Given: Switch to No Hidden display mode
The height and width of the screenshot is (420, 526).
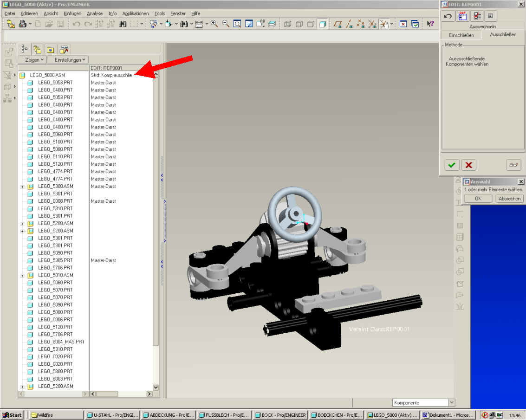Looking at the screenshot, I should pyautogui.click(x=311, y=24).
